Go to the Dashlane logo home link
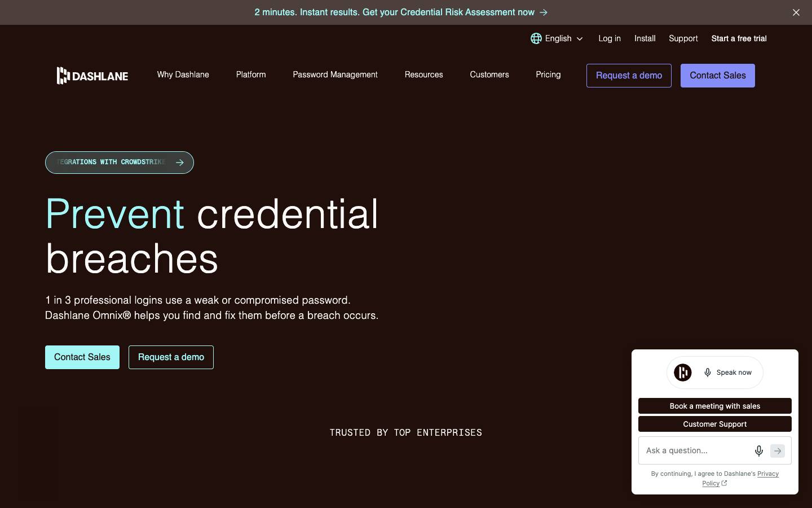812x508 pixels. click(x=92, y=76)
